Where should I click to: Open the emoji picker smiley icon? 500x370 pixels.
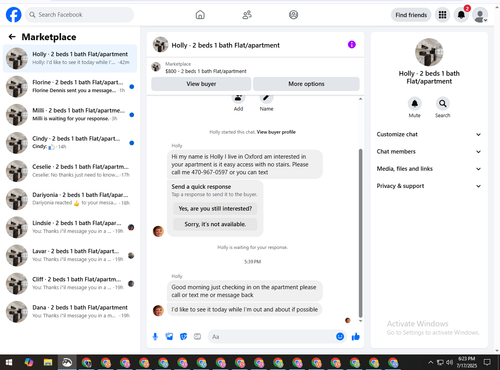(340, 337)
